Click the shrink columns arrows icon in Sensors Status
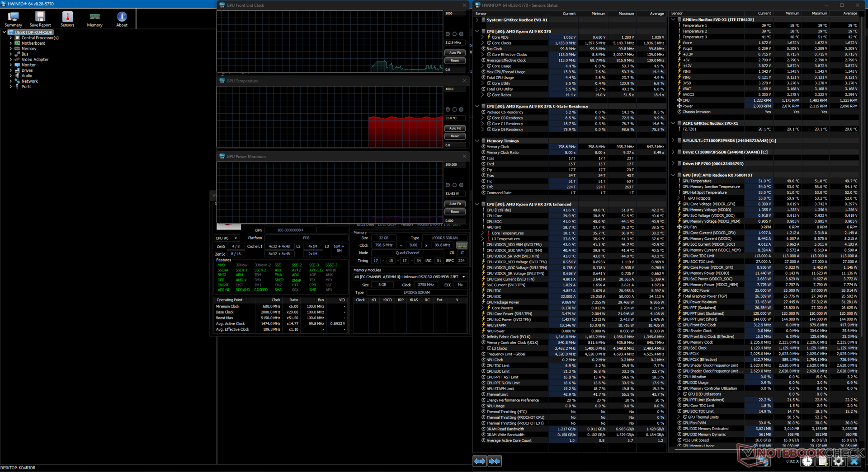The width and height of the screenshot is (868, 472). point(495,461)
